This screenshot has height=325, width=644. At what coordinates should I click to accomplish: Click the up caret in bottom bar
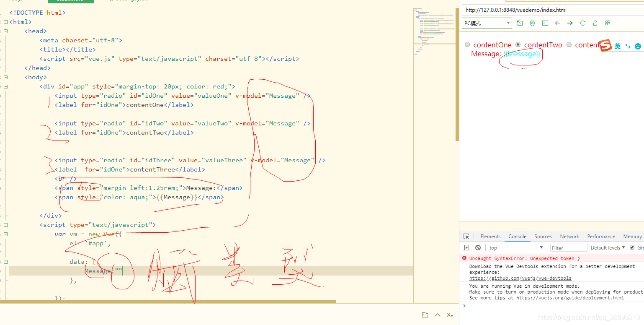[x=438, y=315]
